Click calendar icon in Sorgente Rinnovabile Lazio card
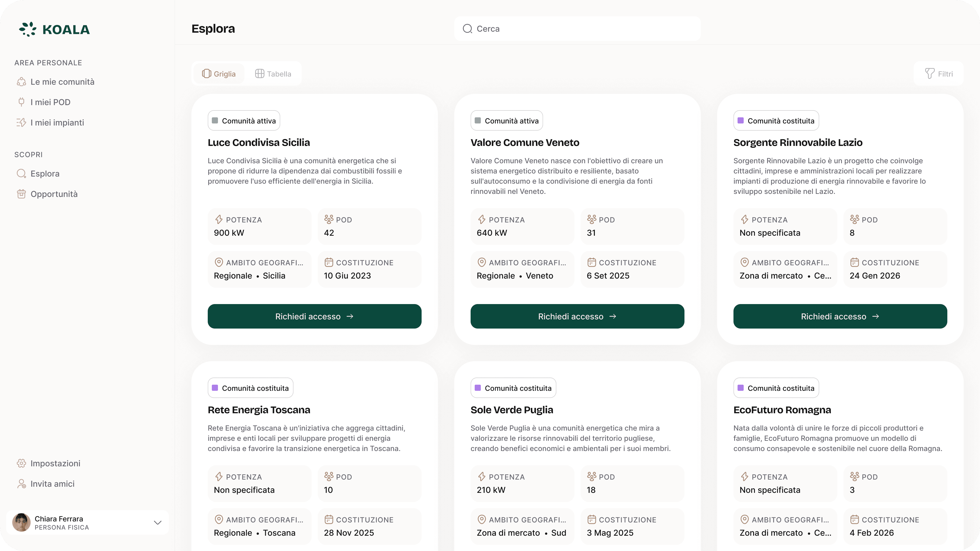The height and width of the screenshot is (551, 980). pos(854,262)
